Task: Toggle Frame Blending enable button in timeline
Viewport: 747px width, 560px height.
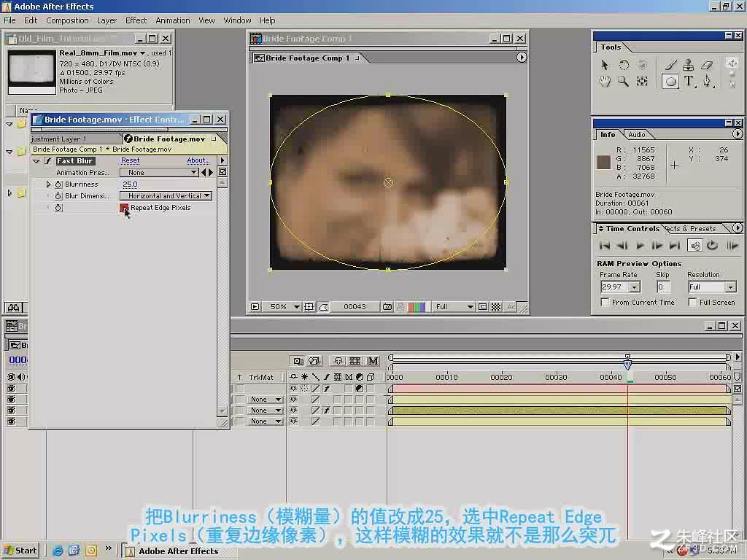Action: pyautogui.click(x=355, y=361)
